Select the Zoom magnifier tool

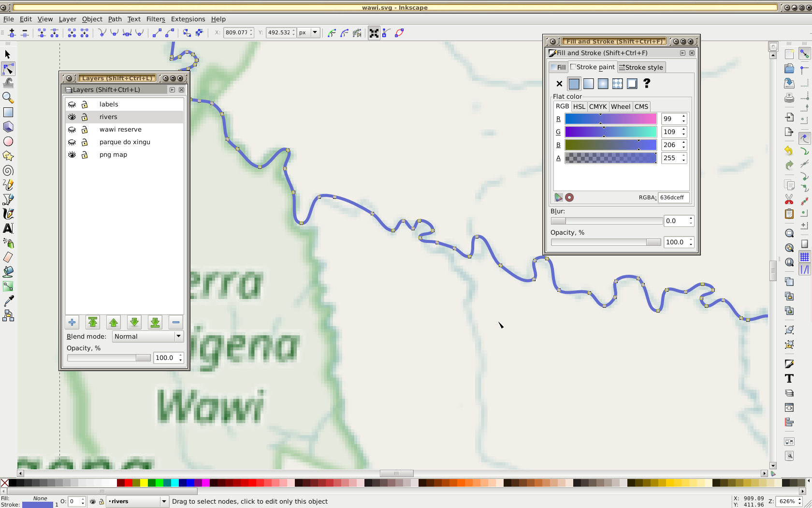point(8,98)
